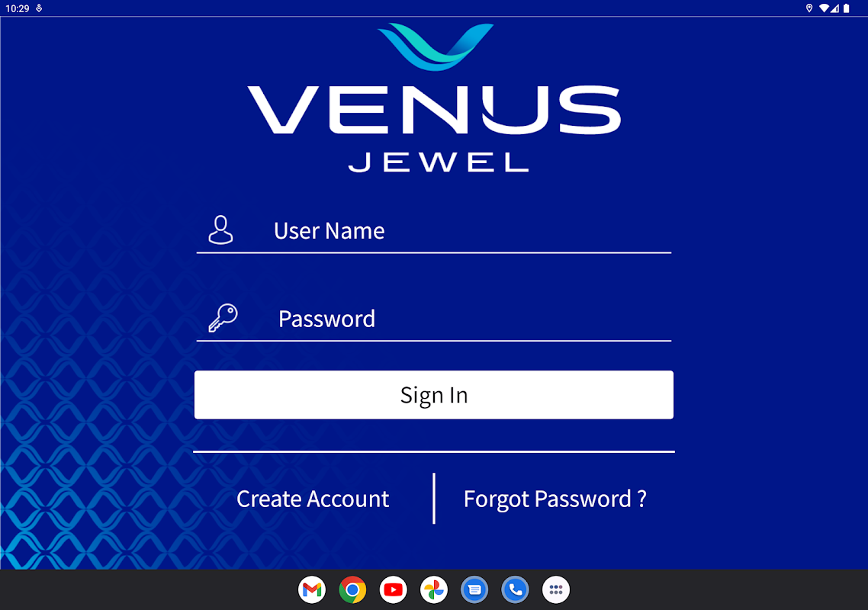Focus the Password input field
This screenshot has height=610, width=868.
[434, 319]
